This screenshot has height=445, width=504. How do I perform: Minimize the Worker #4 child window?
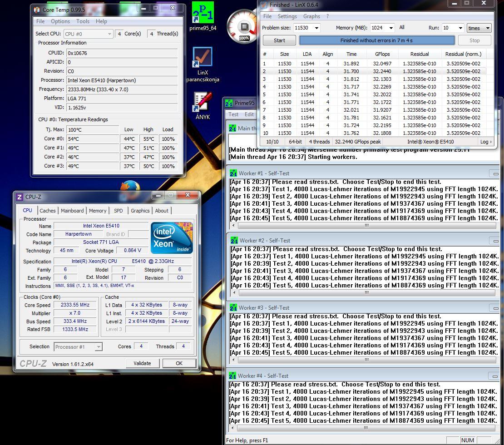pos(494,376)
